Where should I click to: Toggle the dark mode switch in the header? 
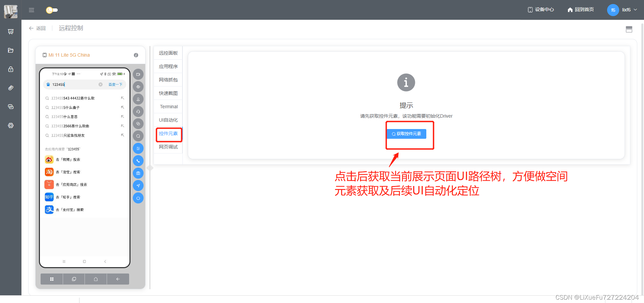52,10
